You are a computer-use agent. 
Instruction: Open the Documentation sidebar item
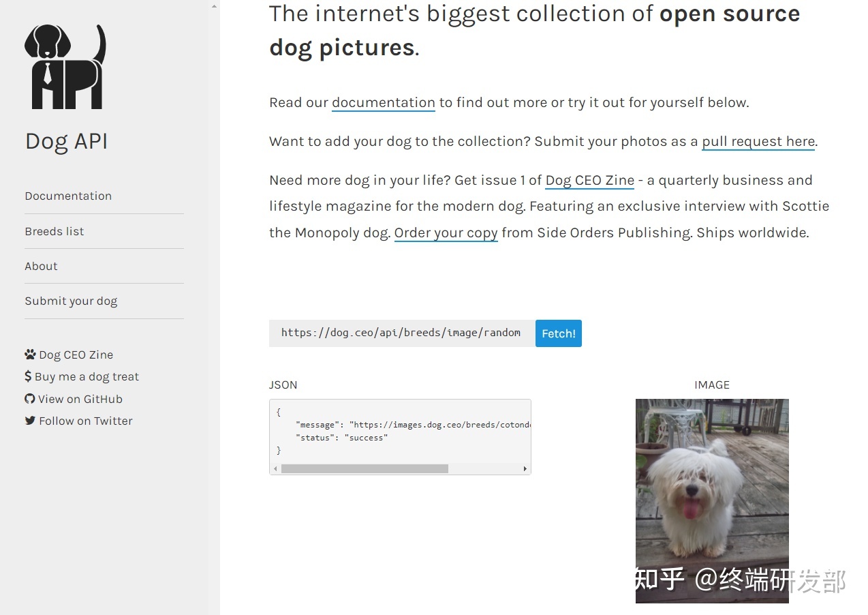click(x=68, y=196)
